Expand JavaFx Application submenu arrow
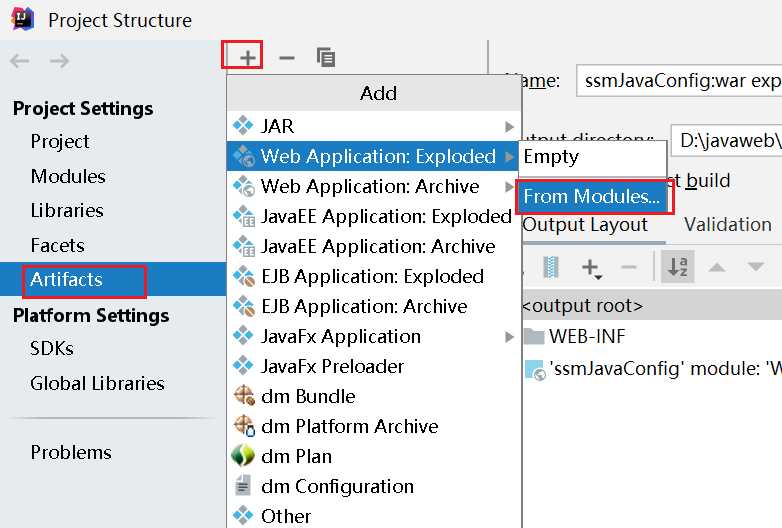Image resolution: width=782 pixels, height=528 pixels. 509,337
